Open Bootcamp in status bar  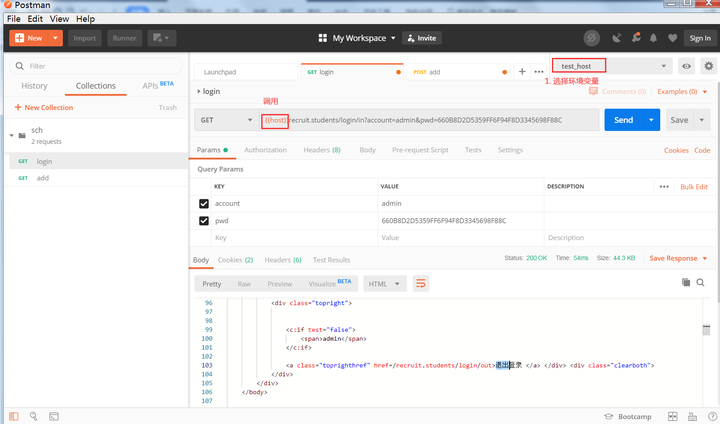click(628, 417)
